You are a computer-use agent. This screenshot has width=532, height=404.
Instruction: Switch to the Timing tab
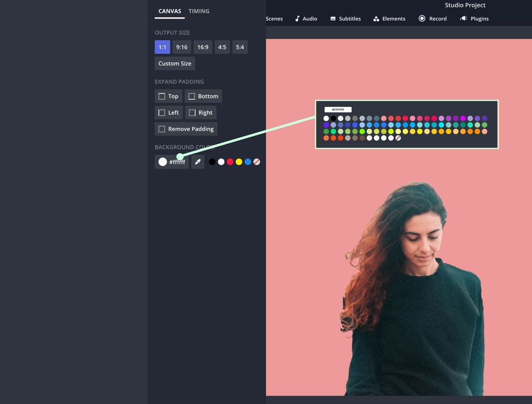tap(199, 11)
